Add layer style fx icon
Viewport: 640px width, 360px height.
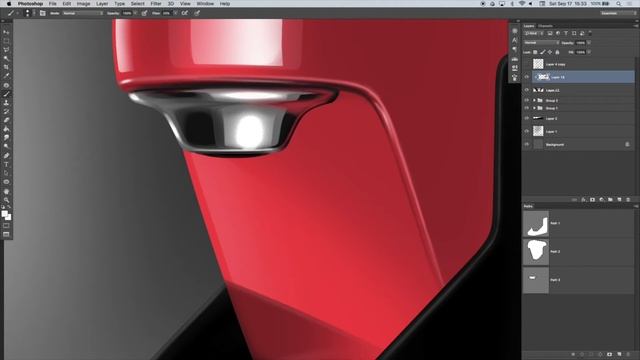click(x=583, y=200)
